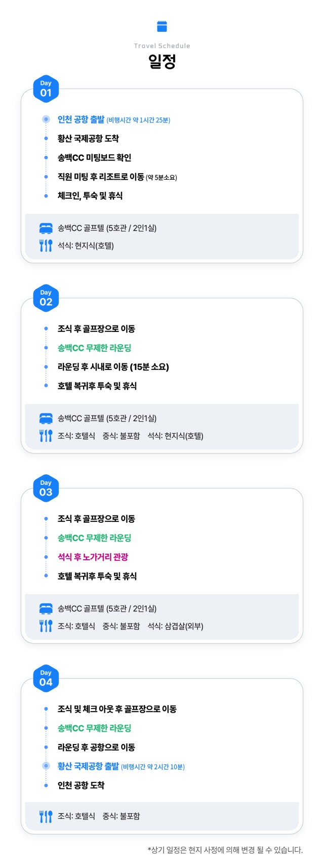324x868 pixels.
Task: Tap Day 02 fork and knife meal icon
Action: 46,436
